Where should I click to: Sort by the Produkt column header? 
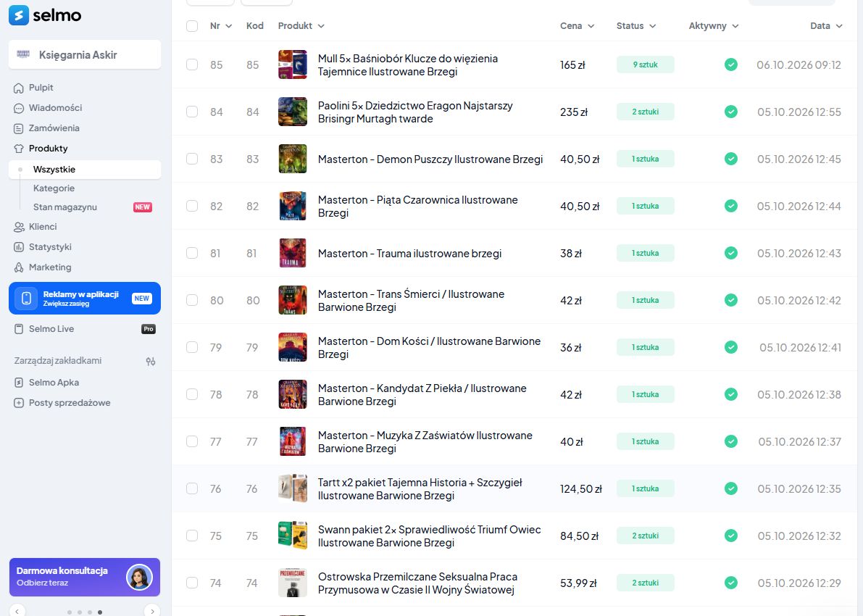pyautogui.click(x=301, y=26)
